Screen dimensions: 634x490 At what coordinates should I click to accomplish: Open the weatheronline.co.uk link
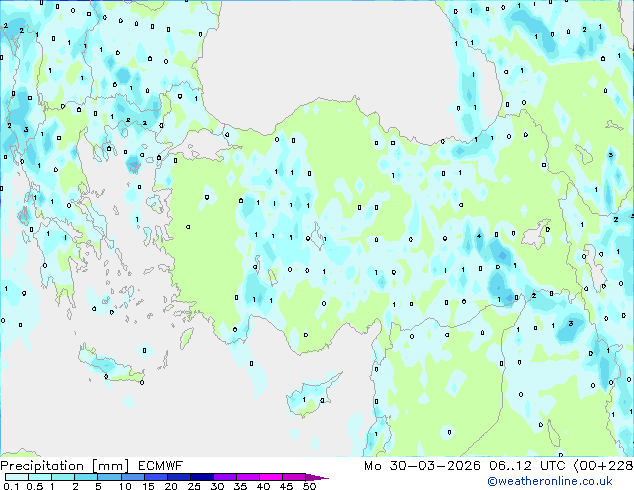pyautogui.click(x=550, y=481)
